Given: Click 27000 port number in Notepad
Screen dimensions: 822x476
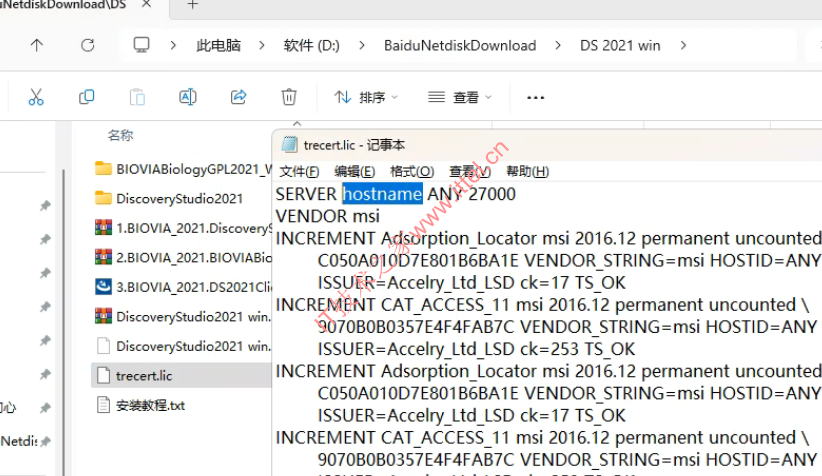Looking at the screenshot, I should [492, 194].
